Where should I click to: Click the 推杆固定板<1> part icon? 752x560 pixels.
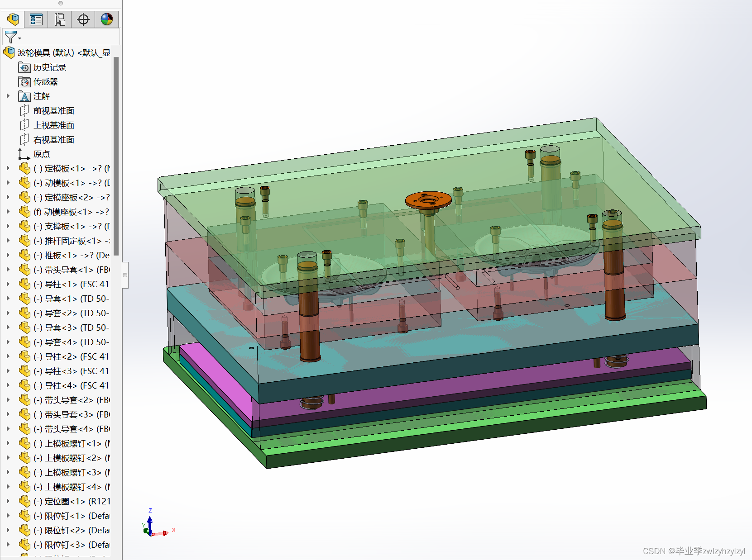24,241
